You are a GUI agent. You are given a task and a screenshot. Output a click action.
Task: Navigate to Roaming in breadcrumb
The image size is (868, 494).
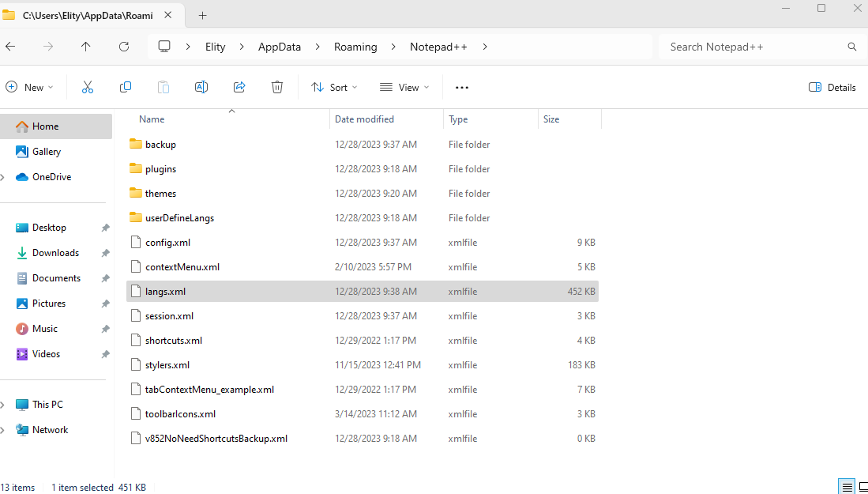(355, 47)
